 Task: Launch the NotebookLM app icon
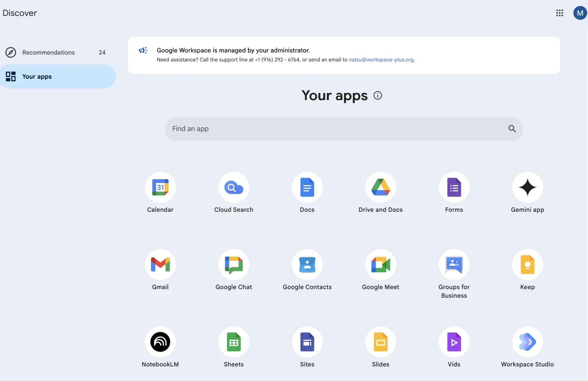pos(160,342)
